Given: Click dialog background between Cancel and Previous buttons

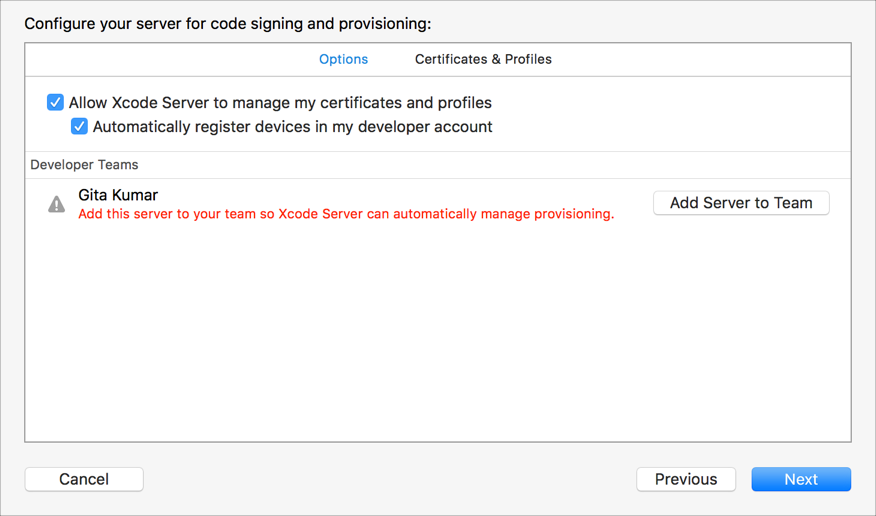Looking at the screenshot, I should click(x=390, y=479).
